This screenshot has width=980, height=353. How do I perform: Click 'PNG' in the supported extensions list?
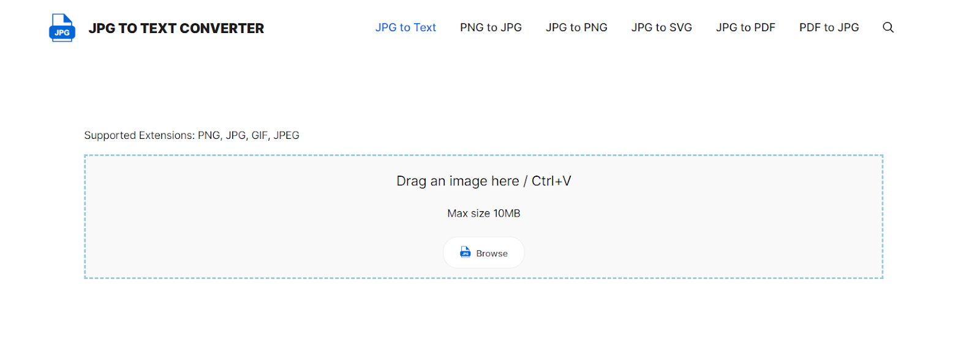pyautogui.click(x=208, y=135)
